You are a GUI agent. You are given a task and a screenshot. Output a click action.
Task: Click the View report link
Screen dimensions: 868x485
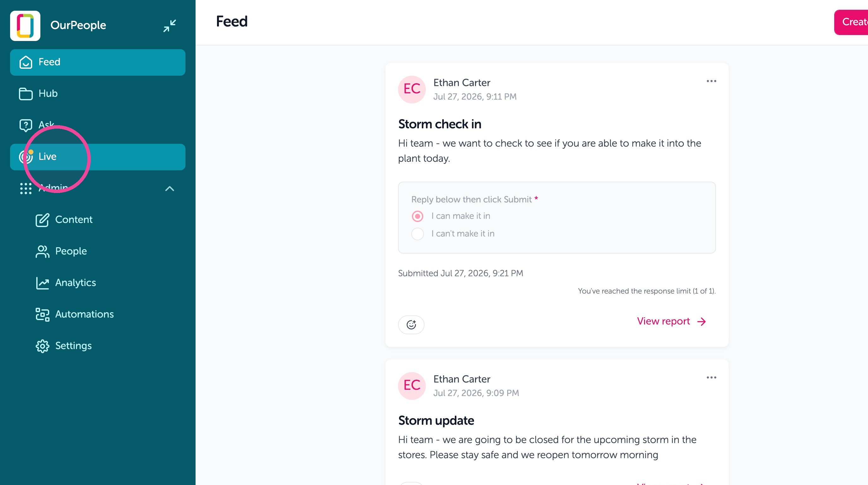671,321
